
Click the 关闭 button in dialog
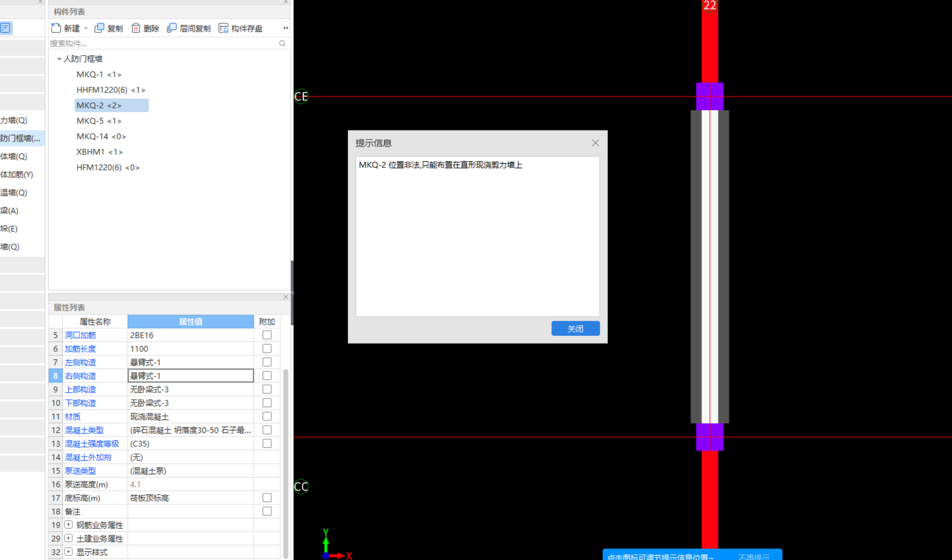point(576,329)
